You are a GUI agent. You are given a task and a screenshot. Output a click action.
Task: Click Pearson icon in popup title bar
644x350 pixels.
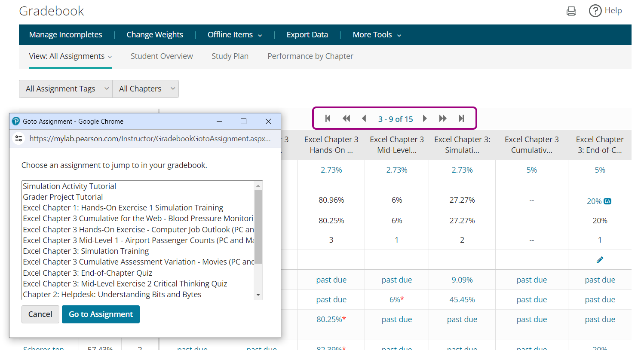click(16, 121)
